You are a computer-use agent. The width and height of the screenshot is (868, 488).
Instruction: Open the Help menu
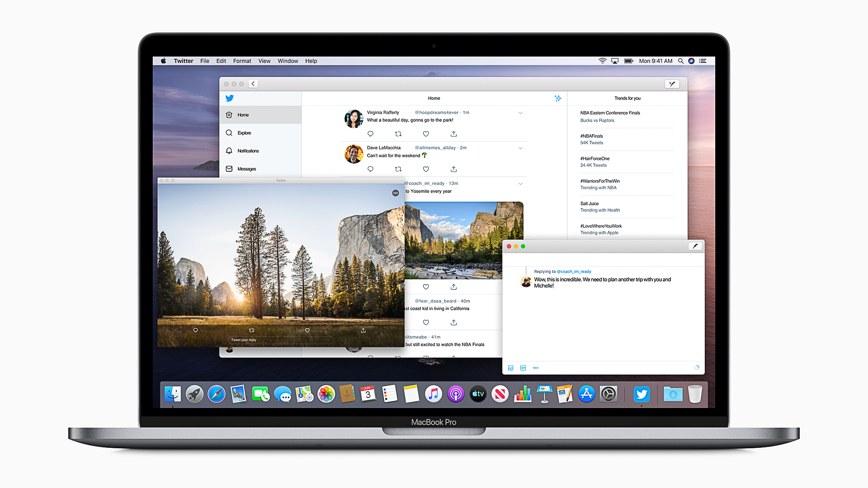pos(311,61)
